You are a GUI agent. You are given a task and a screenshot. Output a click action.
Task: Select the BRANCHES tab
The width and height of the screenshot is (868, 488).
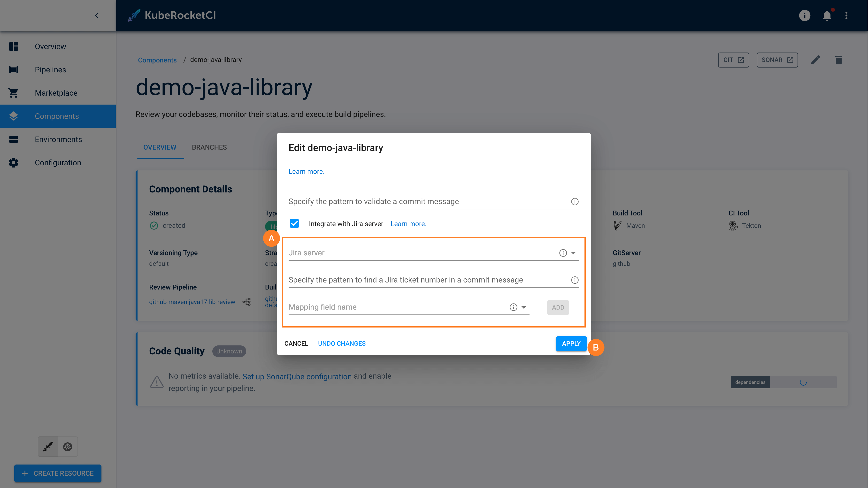[x=209, y=147]
